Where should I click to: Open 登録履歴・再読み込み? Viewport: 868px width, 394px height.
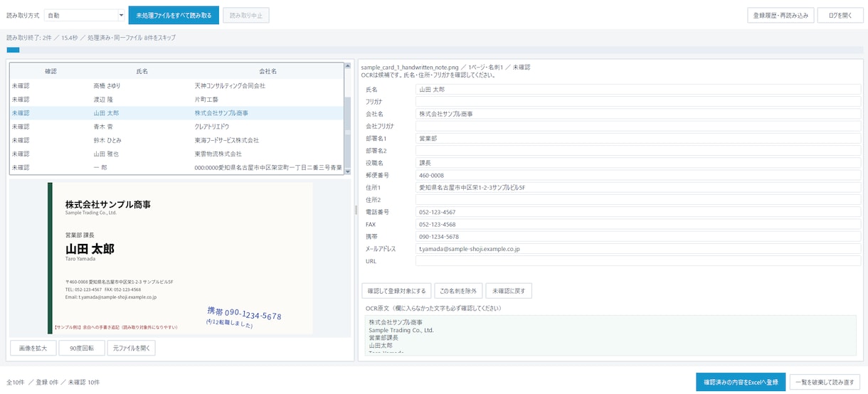click(780, 15)
